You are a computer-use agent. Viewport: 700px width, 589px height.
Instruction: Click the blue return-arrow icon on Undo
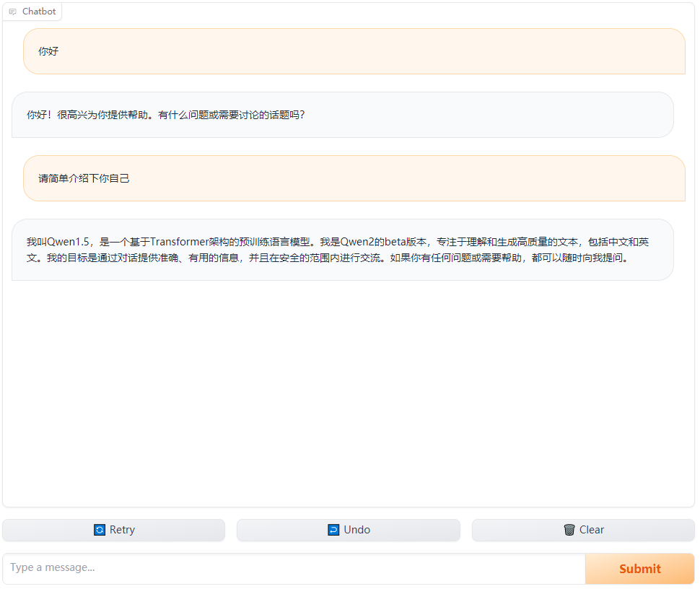[333, 530]
